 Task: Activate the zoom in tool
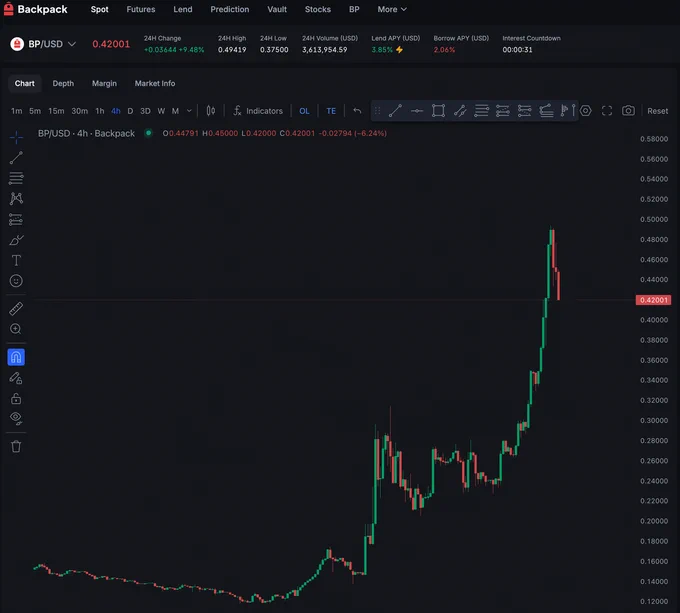click(x=16, y=329)
